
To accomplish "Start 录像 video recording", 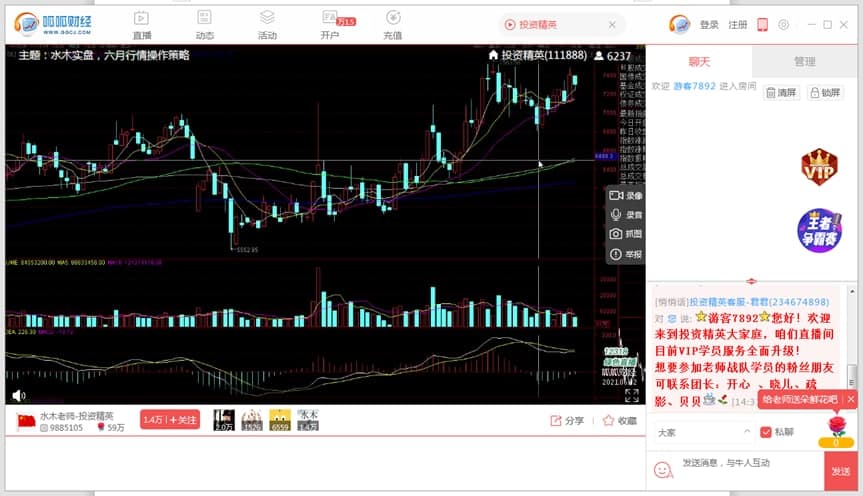I will pos(626,195).
